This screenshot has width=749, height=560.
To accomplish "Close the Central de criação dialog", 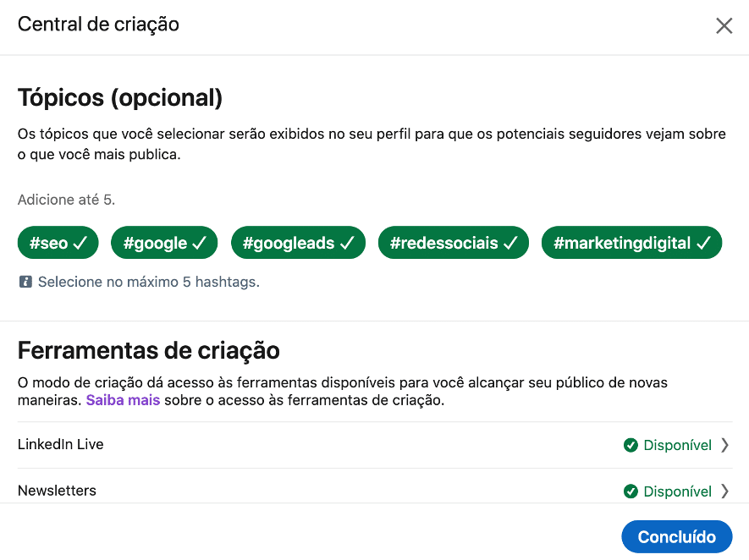I will (x=724, y=25).
